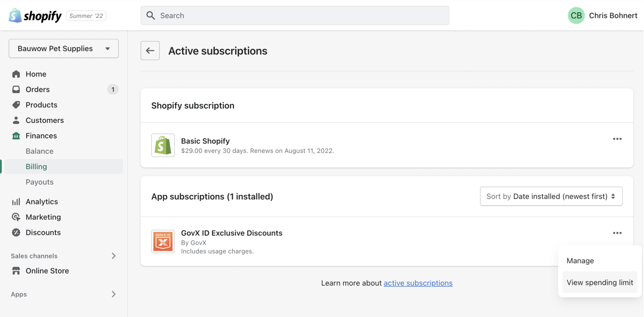
Task: Click the '$29.00 every 30 days' renewal text
Action: (x=257, y=151)
